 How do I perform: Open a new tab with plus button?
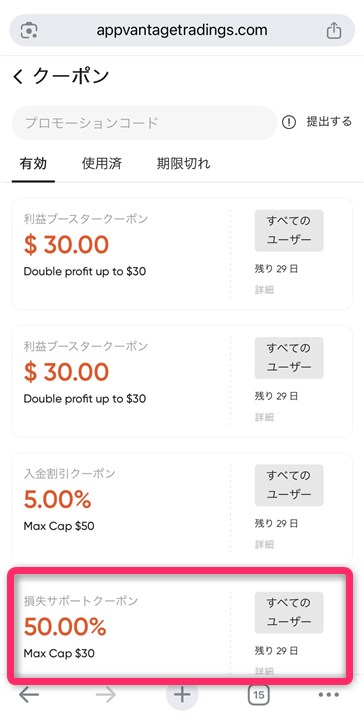(182, 695)
